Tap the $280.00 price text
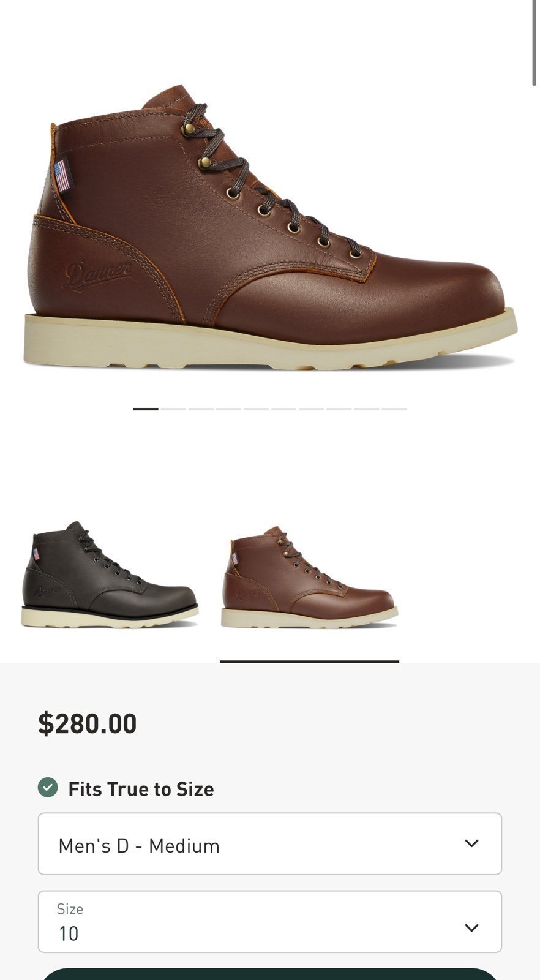 (x=88, y=723)
